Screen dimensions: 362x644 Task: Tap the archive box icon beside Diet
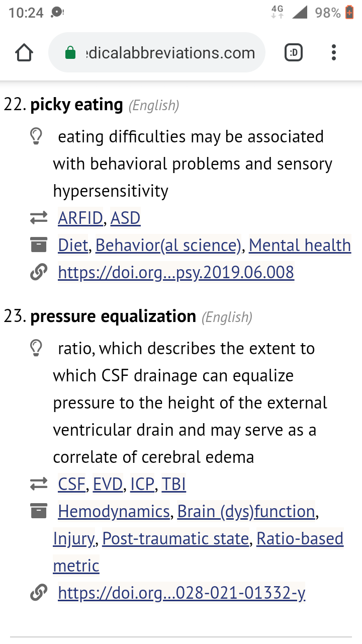38,246
